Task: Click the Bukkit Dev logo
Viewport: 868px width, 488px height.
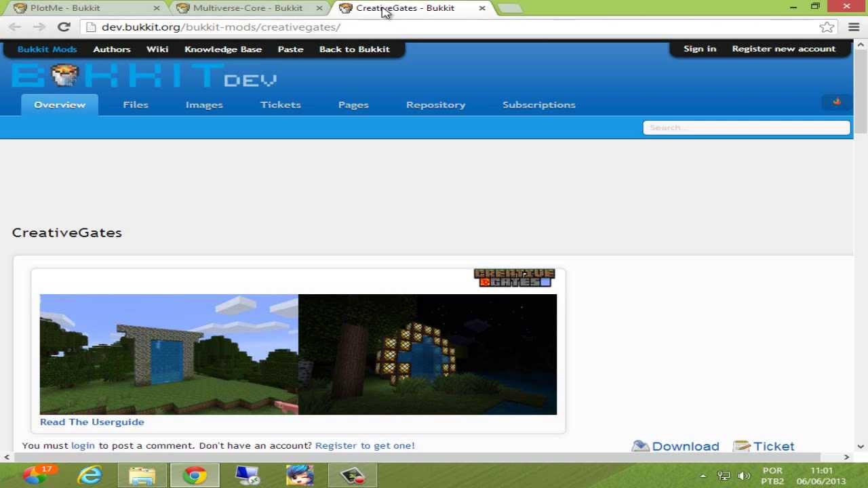Action: click(144, 76)
